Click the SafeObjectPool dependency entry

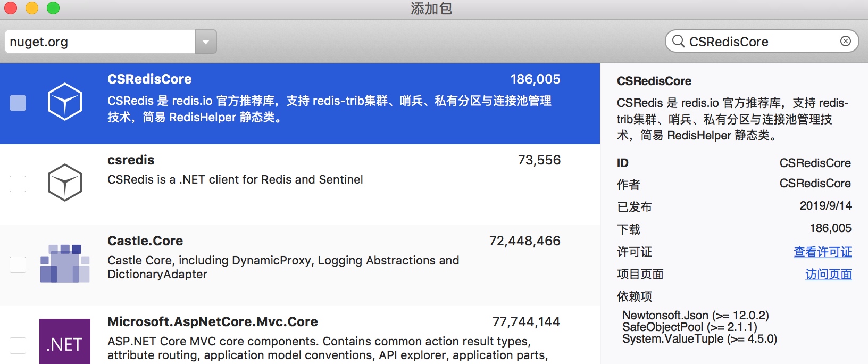coord(689,327)
